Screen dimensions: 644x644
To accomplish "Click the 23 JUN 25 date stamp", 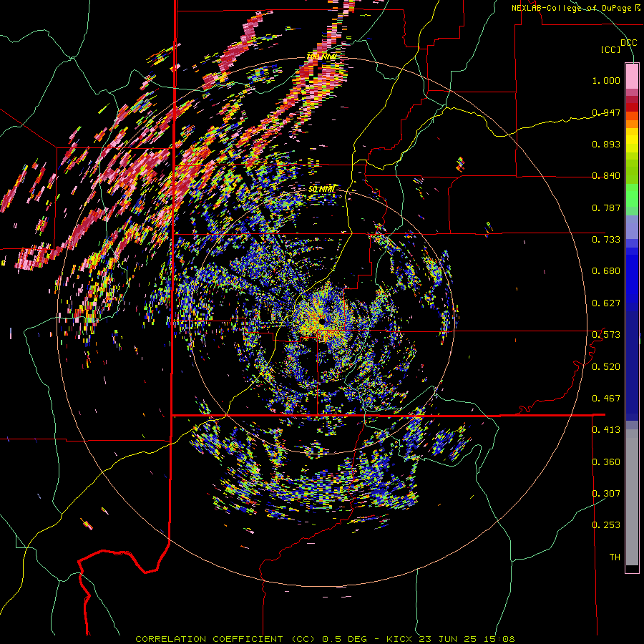I will pos(448,639).
